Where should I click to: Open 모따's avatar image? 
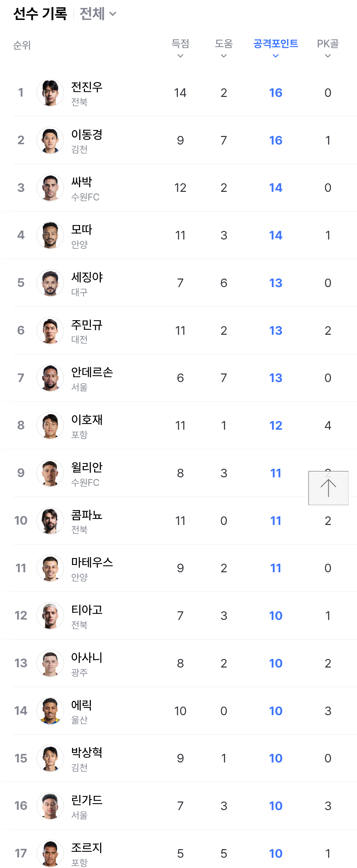point(50,235)
